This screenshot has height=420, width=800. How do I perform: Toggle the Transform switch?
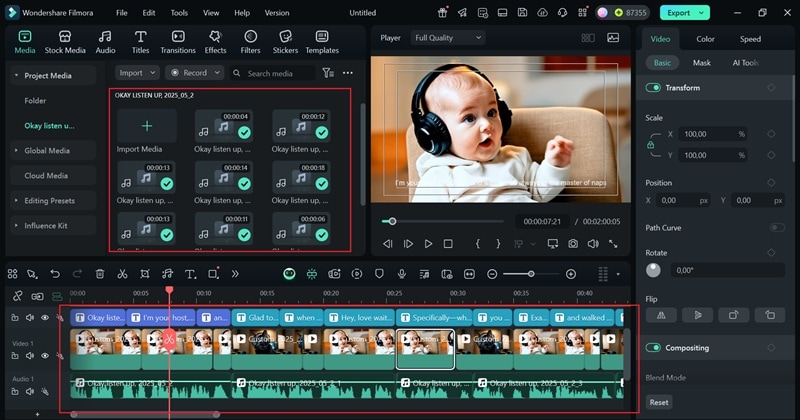[x=653, y=88]
